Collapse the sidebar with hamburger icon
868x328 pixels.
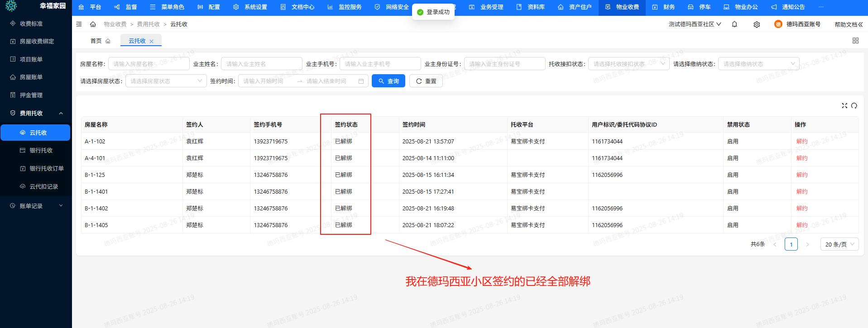pos(79,24)
